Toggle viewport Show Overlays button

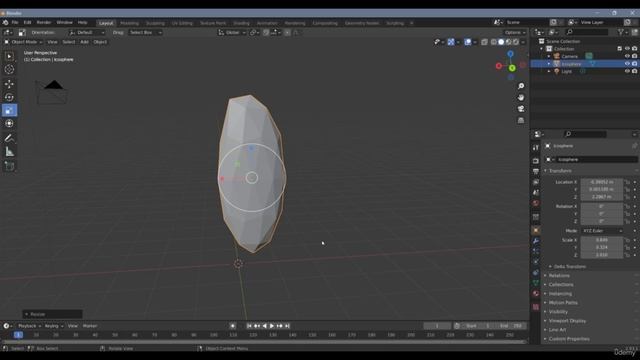coord(468,42)
